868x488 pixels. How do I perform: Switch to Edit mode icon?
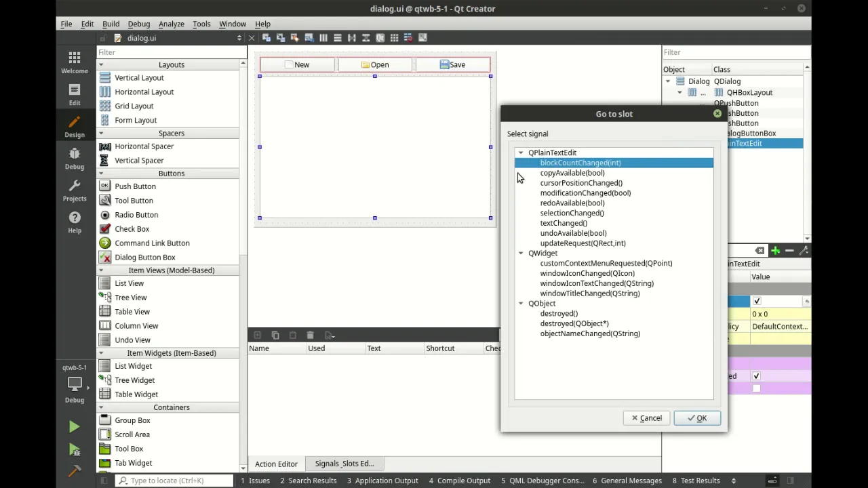[75, 95]
